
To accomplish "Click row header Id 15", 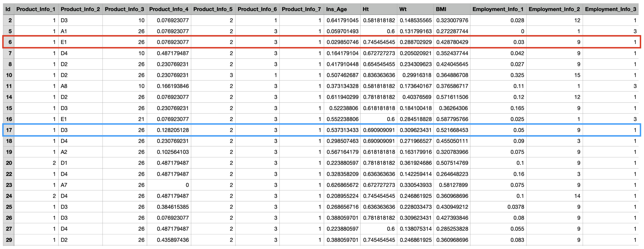I will pyautogui.click(x=8, y=108).
